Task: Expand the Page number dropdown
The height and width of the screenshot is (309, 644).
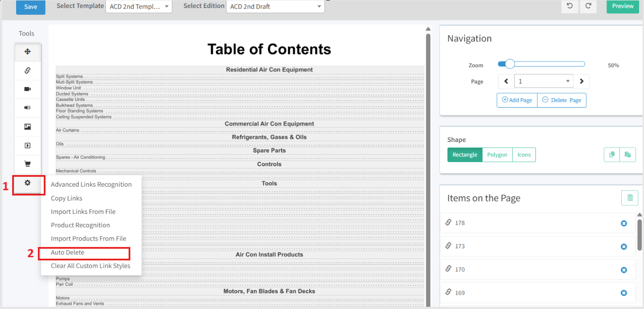Action: pos(543,81)
